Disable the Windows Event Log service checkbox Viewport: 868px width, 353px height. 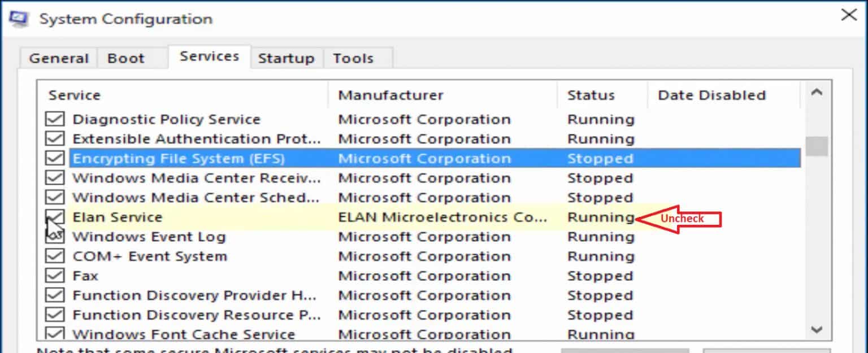tap(54, 237)
